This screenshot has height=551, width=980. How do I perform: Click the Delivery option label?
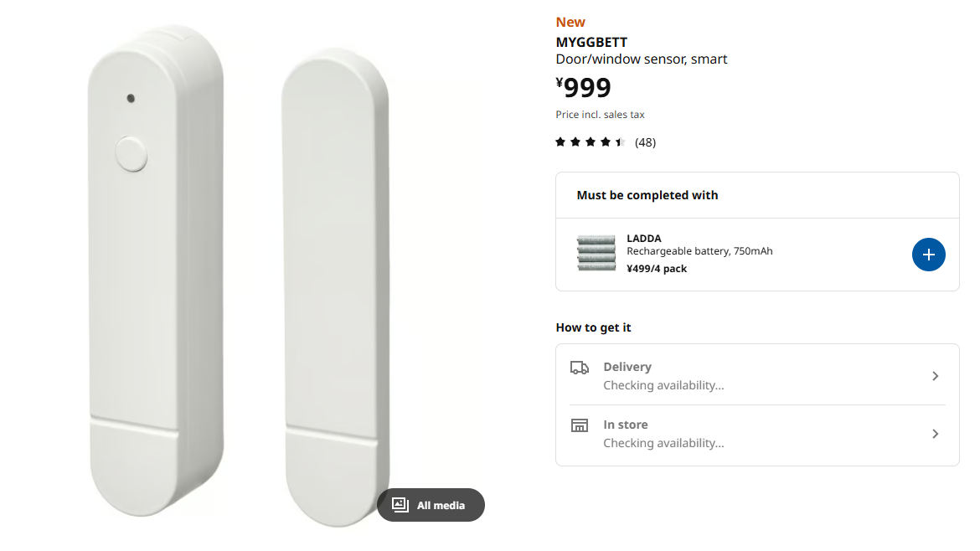tap(627, 367)
